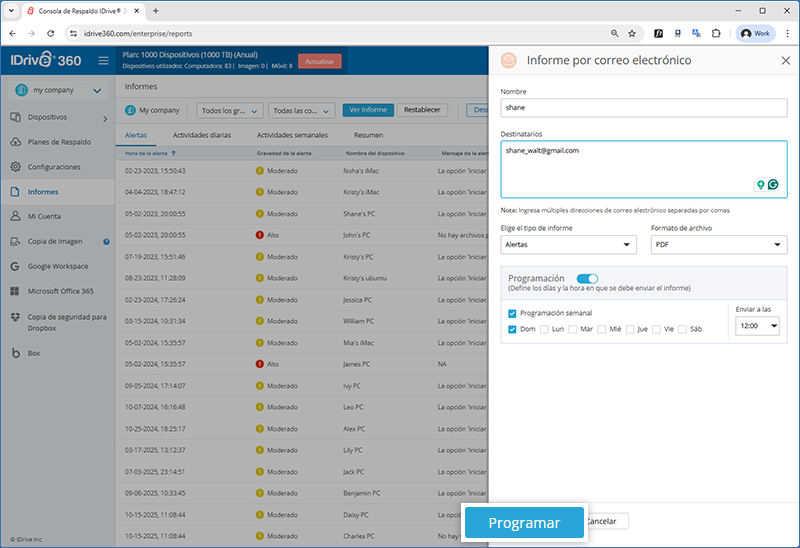Screen dimensions: 800x548
Task: Enable the Vie day checkbox
Action: tap(656, 329)
